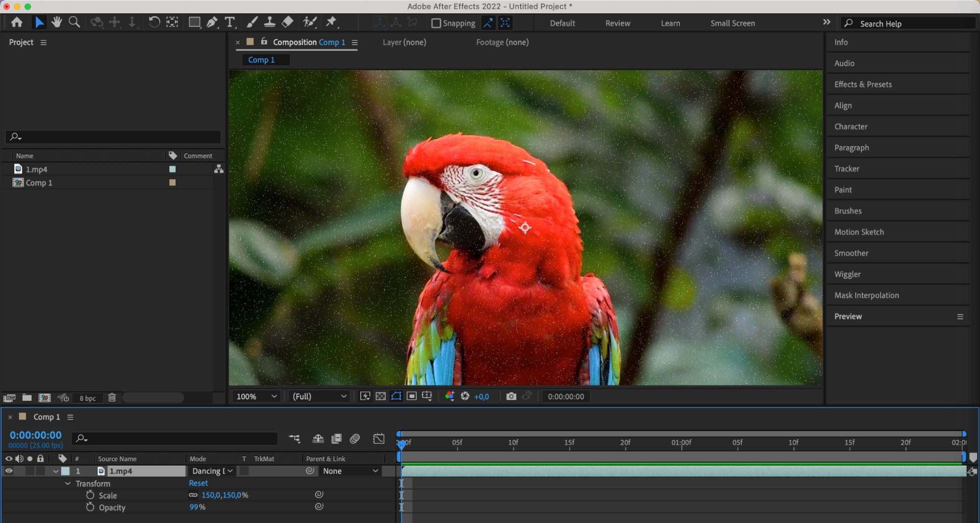Click the 8 bpc color depth button
Viewport: 980px width, 523px height.
(88, 398)
